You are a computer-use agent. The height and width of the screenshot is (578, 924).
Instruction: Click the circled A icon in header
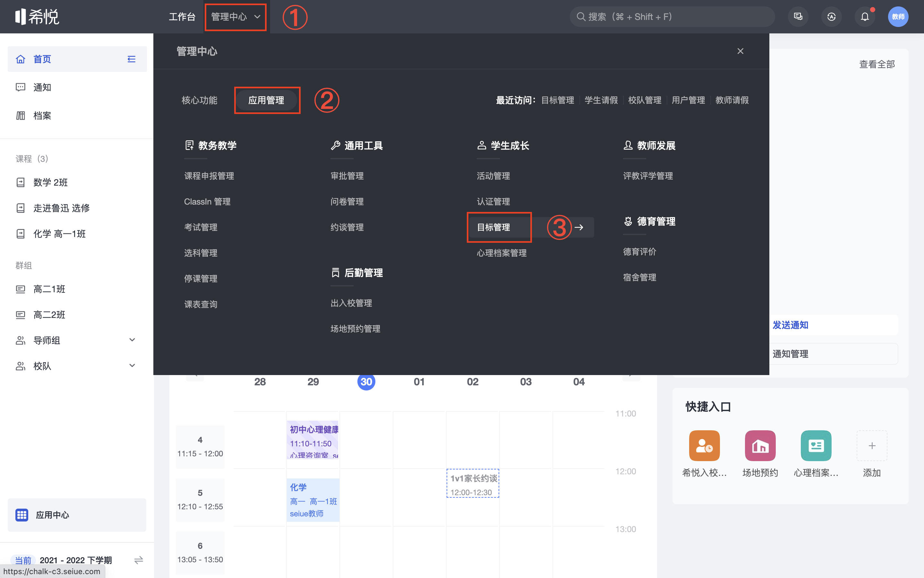pyautogui.click(x=831, y=16)
